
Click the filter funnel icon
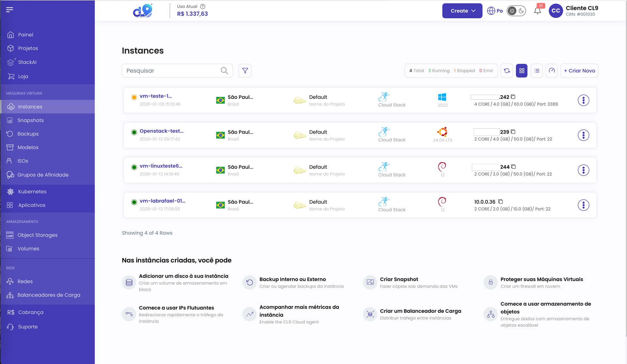click(x=245, y=71)
